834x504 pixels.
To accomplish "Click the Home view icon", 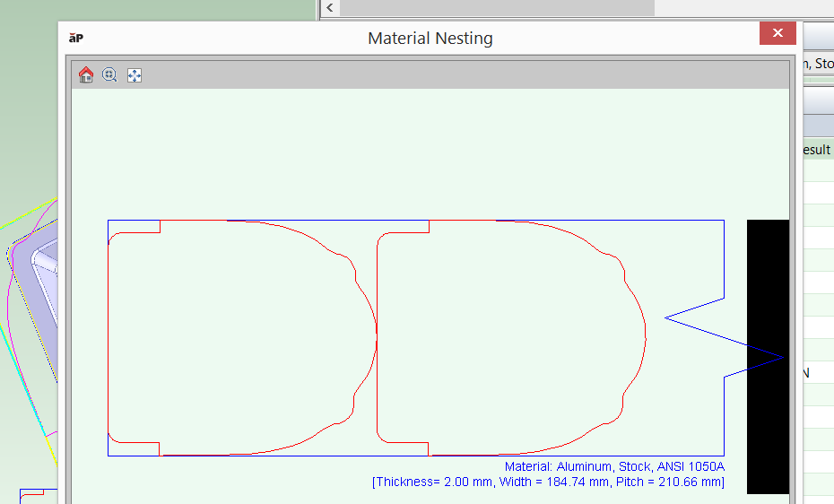I will tap(86, 75).
